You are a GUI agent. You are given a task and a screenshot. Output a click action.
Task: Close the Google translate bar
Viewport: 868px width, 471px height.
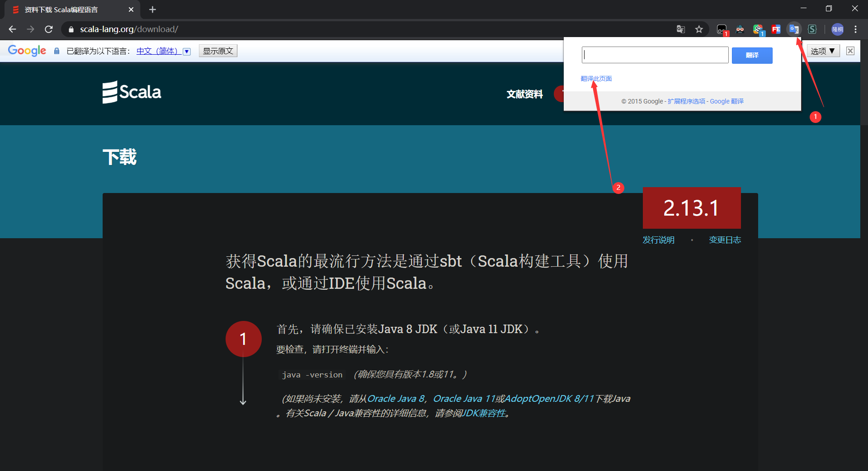pyautogui.click(x=850, y=51)
